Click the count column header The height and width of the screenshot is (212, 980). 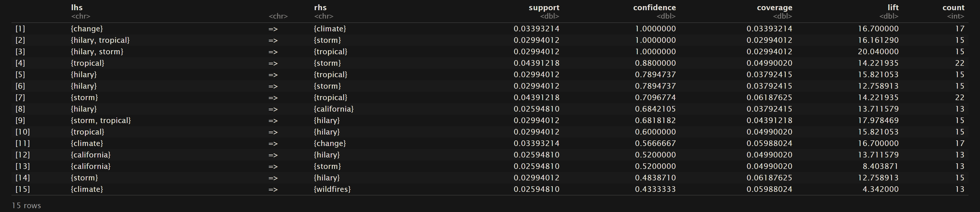[953, 8]
